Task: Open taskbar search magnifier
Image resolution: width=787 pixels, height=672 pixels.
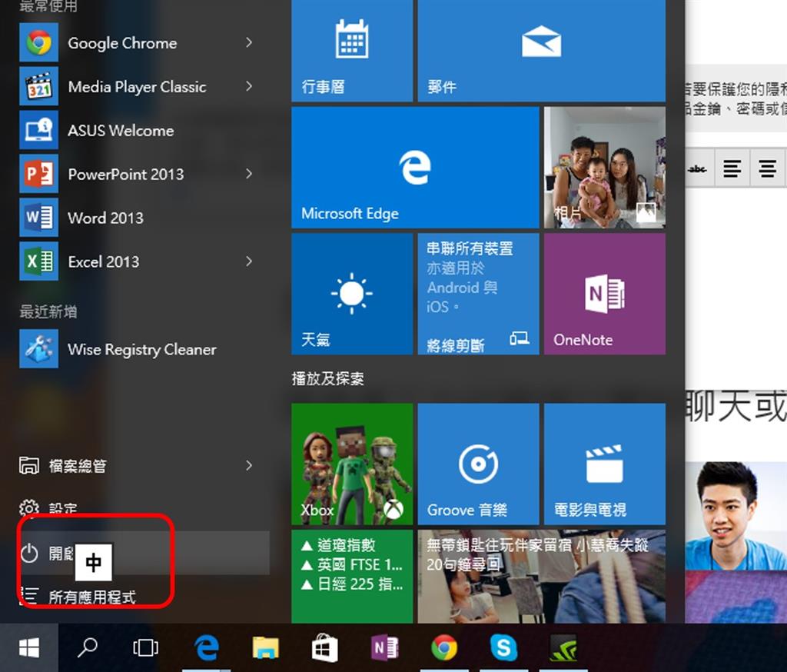Action: click(88, 648)
